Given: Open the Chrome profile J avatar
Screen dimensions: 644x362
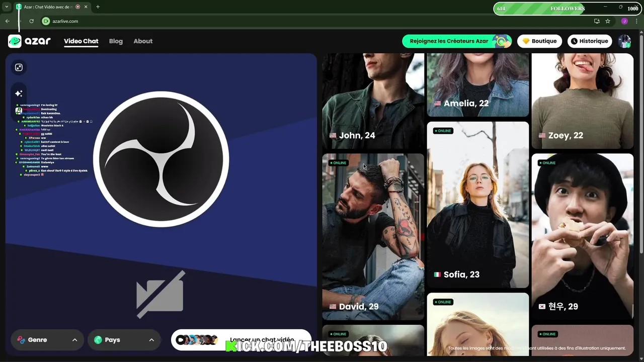Looking at the screenshot, I should 624,21.
